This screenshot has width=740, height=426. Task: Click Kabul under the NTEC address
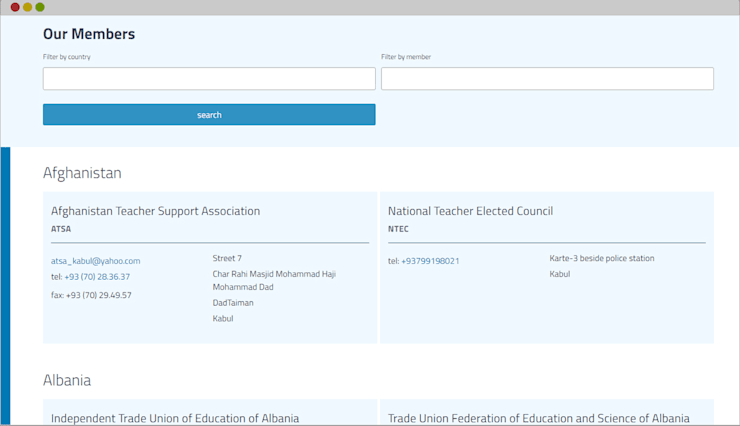click(560, 274)
